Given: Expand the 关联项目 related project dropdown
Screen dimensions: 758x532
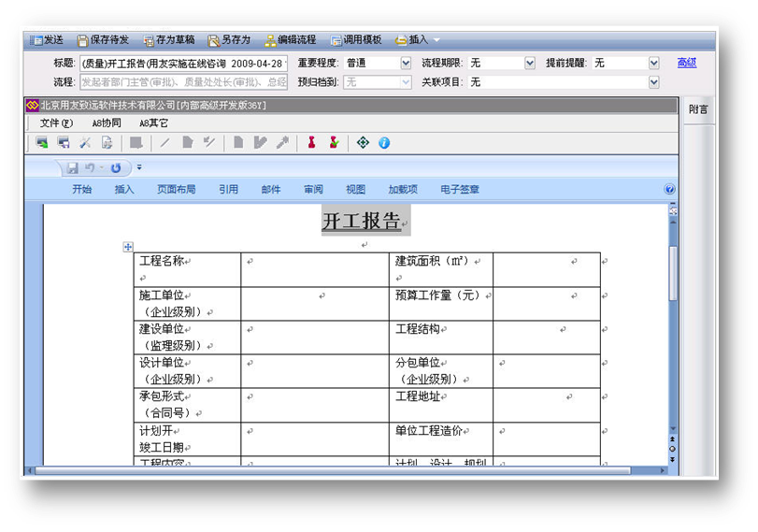Looking at the screenshot, I should (x=654, y=82).
